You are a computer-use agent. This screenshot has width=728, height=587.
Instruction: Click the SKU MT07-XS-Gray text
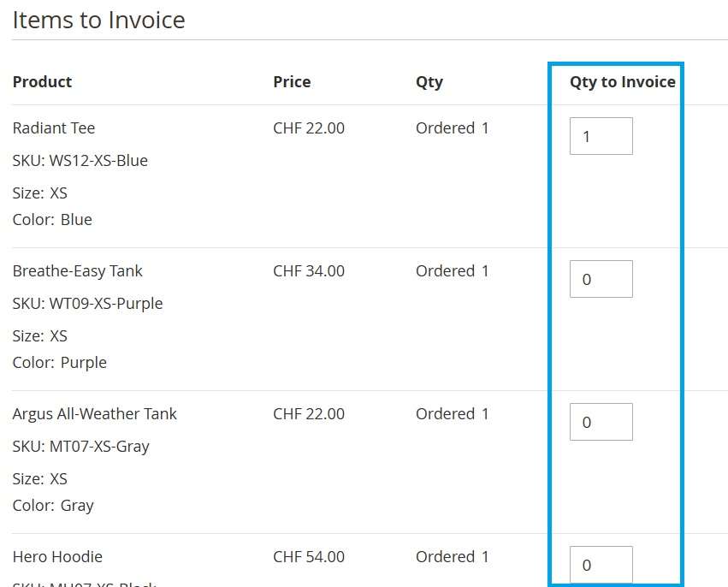point(80,447)
